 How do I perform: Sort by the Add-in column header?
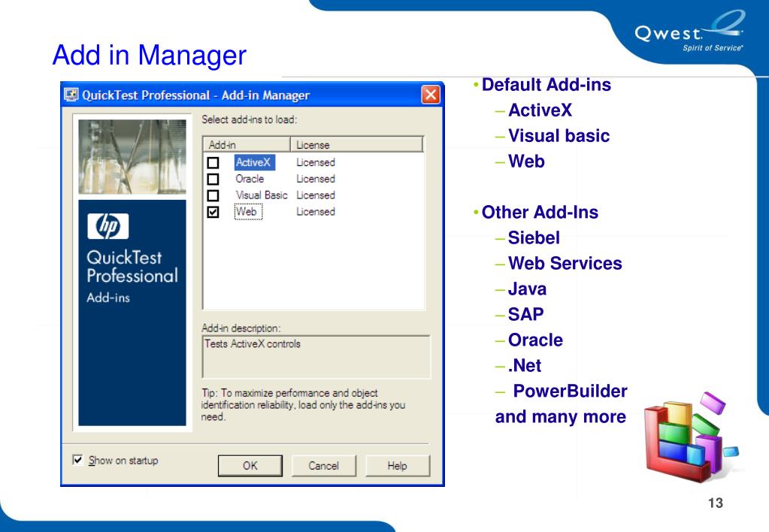click(247, 144)
